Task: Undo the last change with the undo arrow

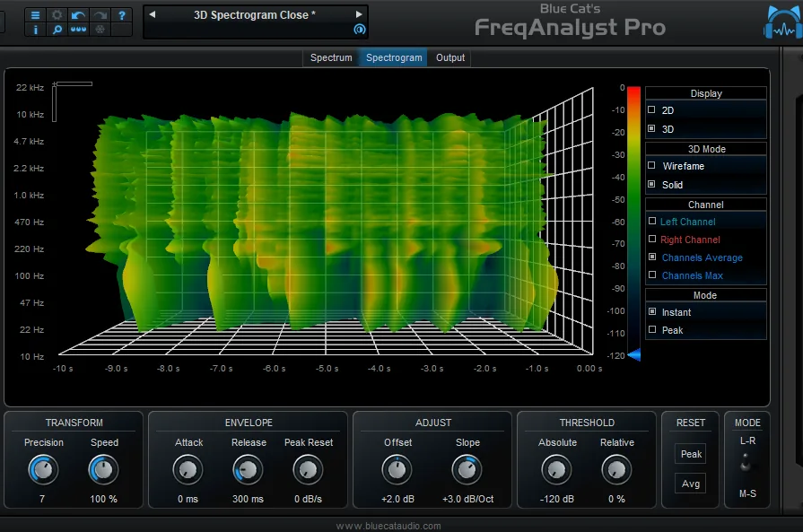Action: (78, 15)
